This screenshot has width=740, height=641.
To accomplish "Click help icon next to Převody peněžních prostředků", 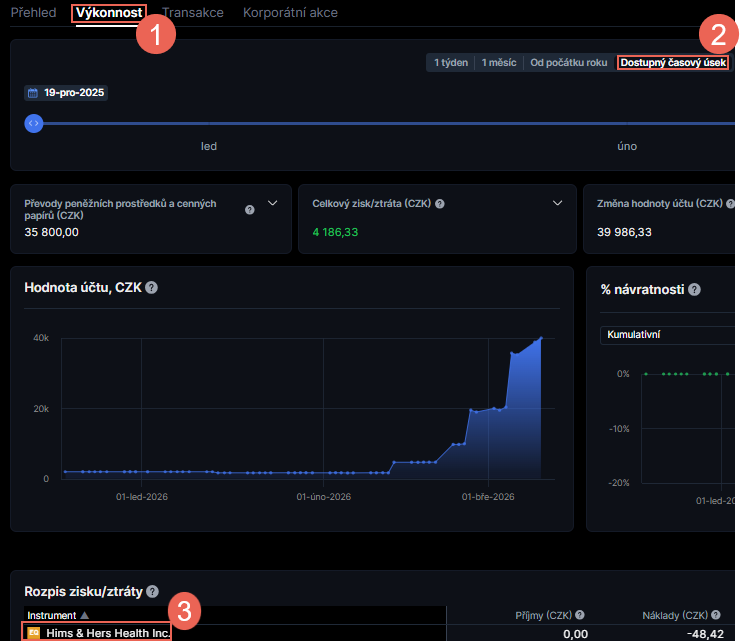I will click(250, 209).
